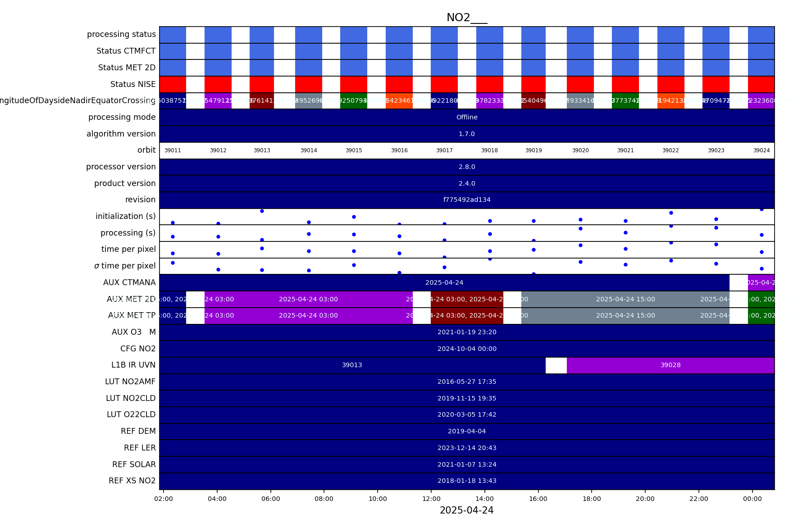Screen dimensions: 798x532
Task: Click the dark red AUX MET TP block
Action: tap(466, 316)
